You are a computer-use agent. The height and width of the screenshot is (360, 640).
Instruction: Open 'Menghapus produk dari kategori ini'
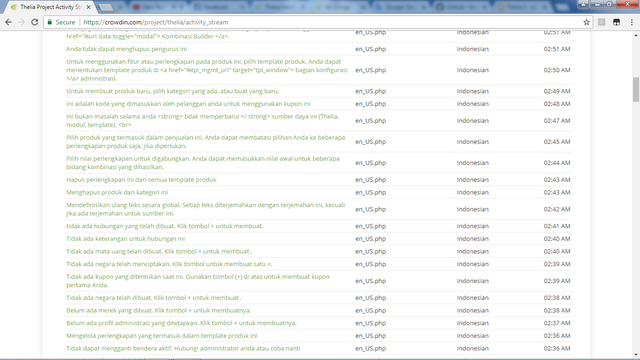click(x=117, y=192)
